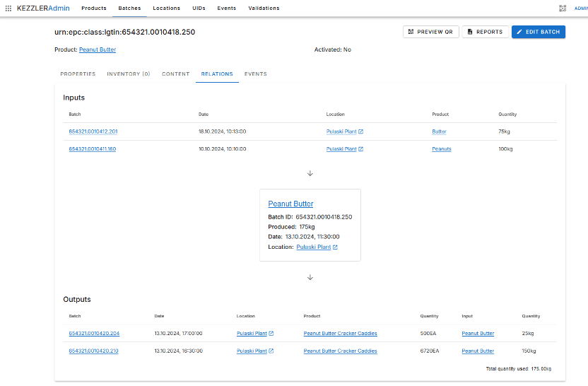Click the Edit Batch button

pos(539,32)
